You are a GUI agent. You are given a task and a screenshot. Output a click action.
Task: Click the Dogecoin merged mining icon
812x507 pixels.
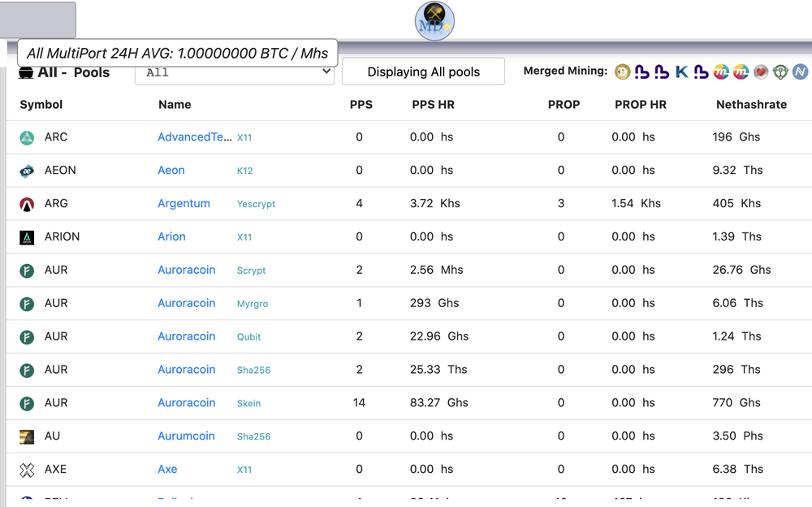pos(623,71)
